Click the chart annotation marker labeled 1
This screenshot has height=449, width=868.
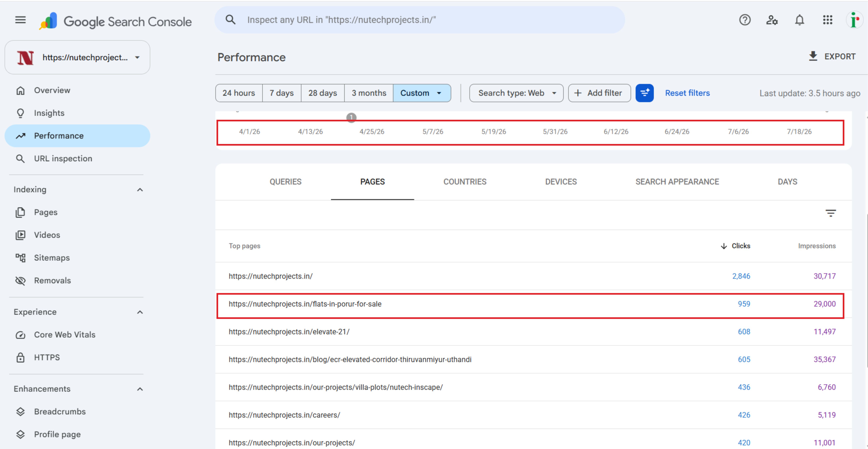click(x=351, y=118)
